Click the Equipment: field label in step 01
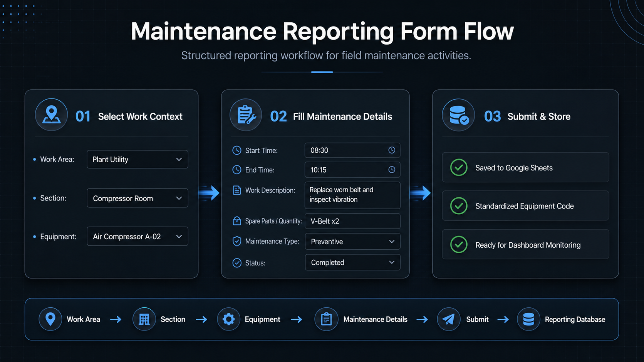 coord(58,237)
